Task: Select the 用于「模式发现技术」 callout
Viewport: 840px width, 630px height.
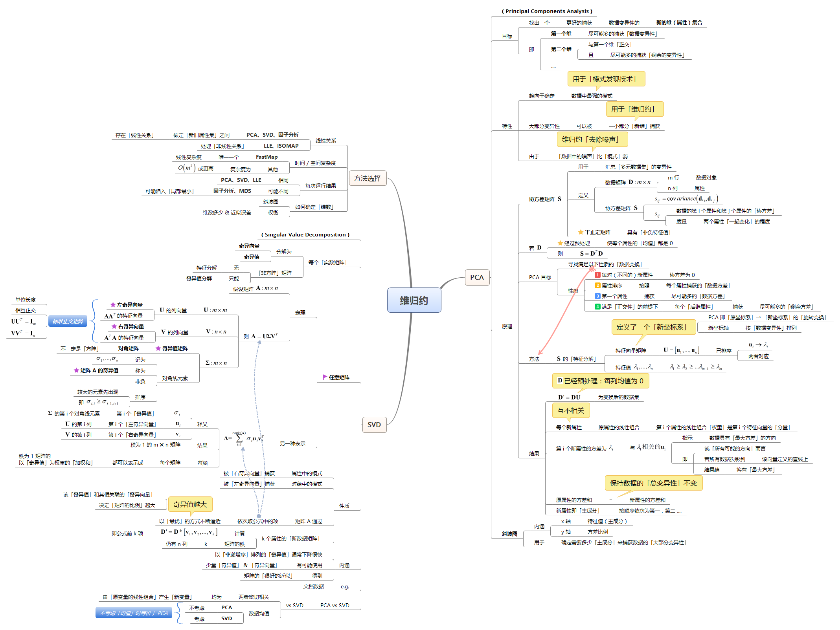Action: pos(606,79)
